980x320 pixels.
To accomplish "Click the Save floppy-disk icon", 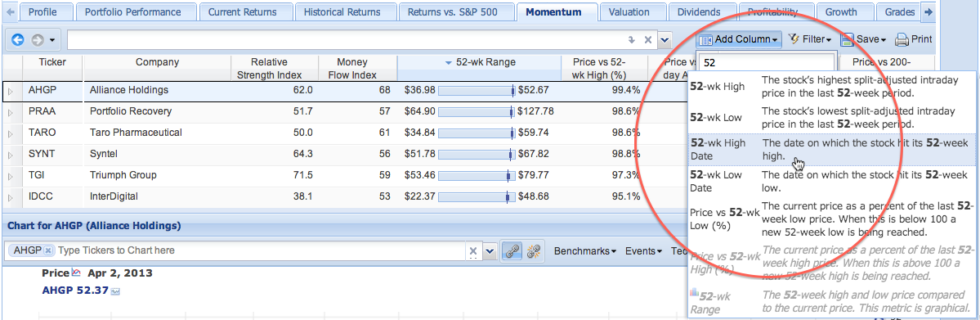I will pyautogui.click(x=848, y=39).
